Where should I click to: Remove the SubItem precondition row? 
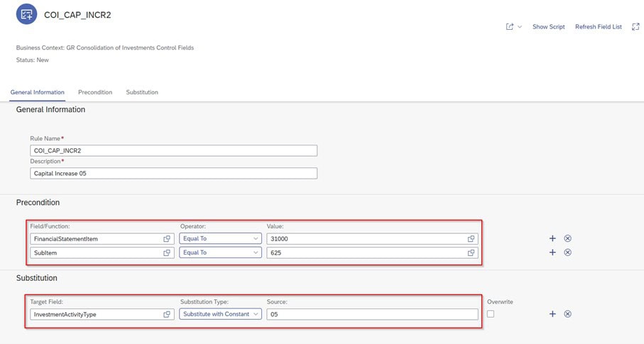point(567,253)
